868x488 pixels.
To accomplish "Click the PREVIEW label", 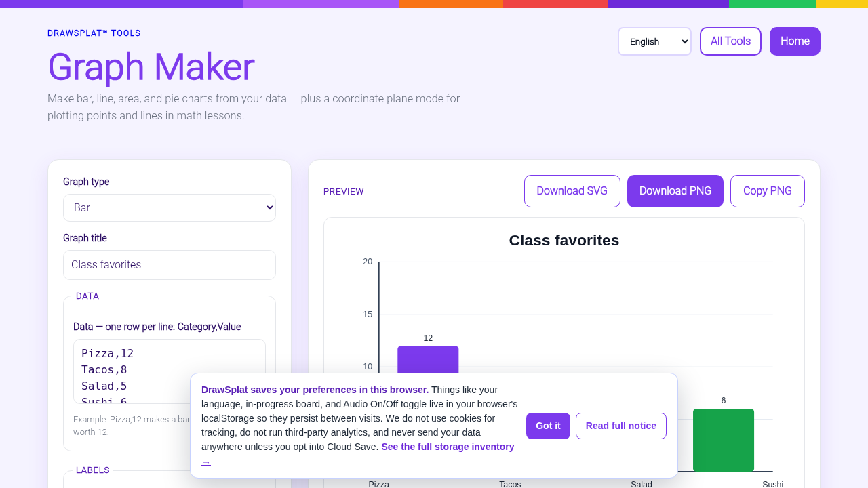I will 344,192.
